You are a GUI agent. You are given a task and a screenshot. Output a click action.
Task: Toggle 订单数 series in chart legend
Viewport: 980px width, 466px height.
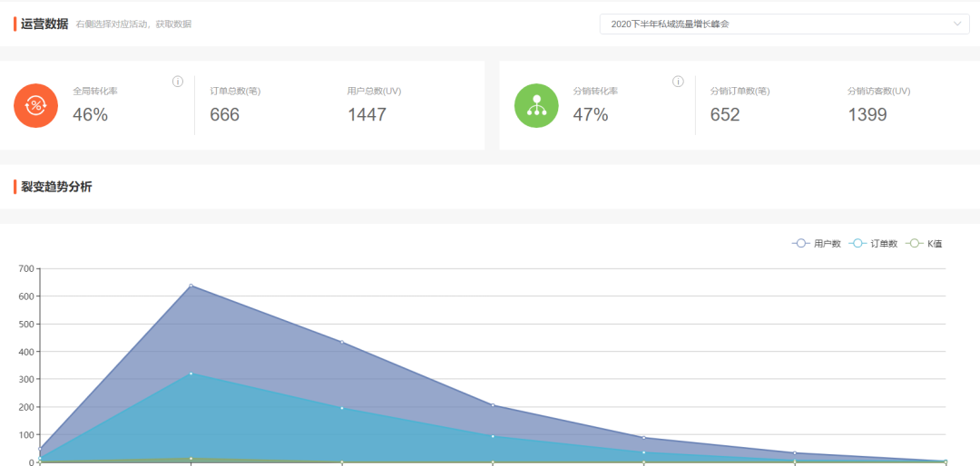(x=873, y=244)
